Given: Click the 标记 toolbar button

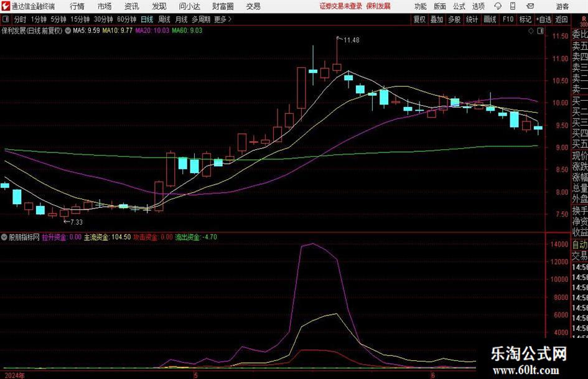Looking at the screenshot, I should [x=525, y=19].
